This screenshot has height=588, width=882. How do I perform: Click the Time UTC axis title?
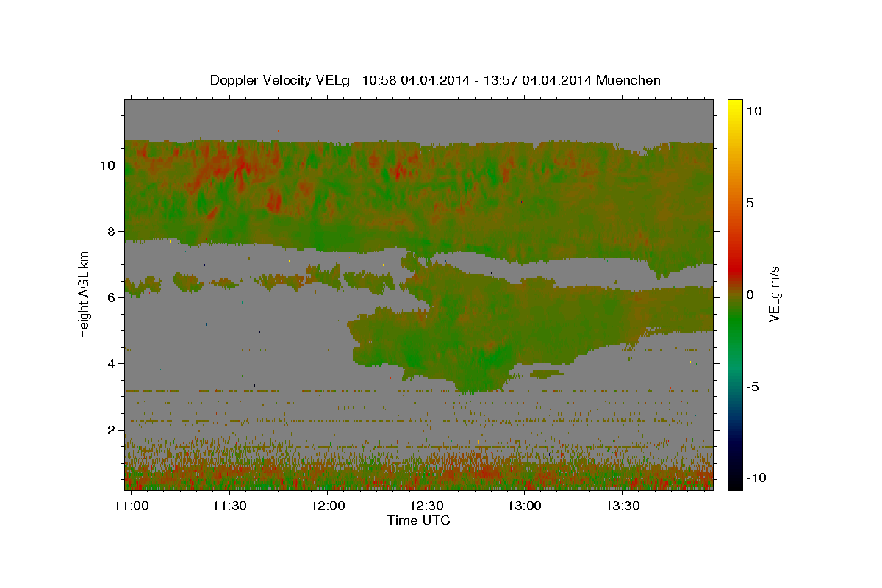[418, 520]
